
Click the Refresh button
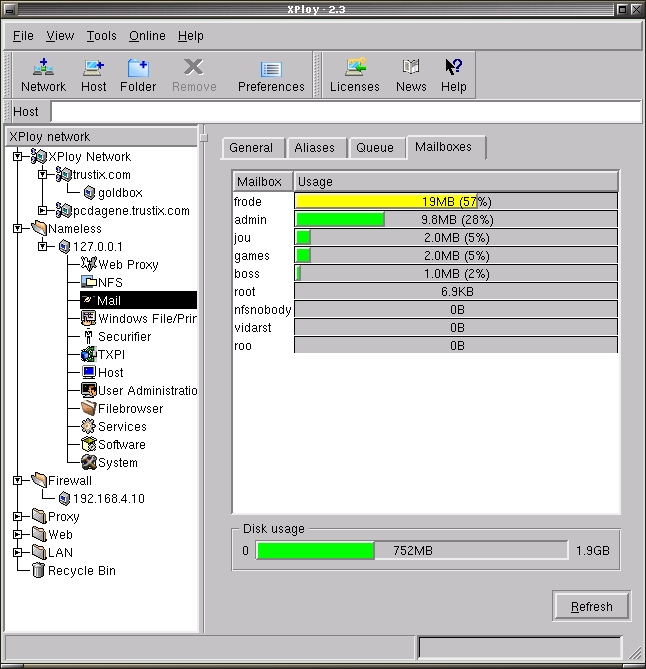pos(591,607)
